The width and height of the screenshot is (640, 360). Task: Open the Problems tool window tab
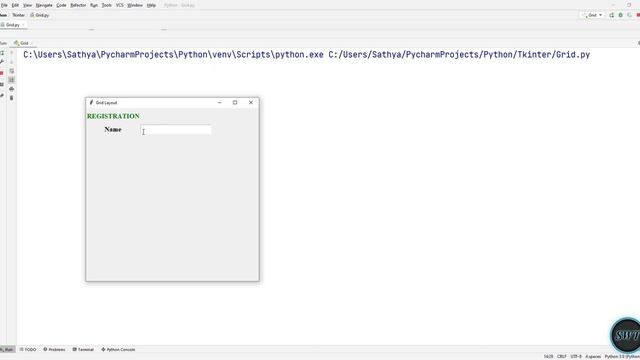point(54,349)
